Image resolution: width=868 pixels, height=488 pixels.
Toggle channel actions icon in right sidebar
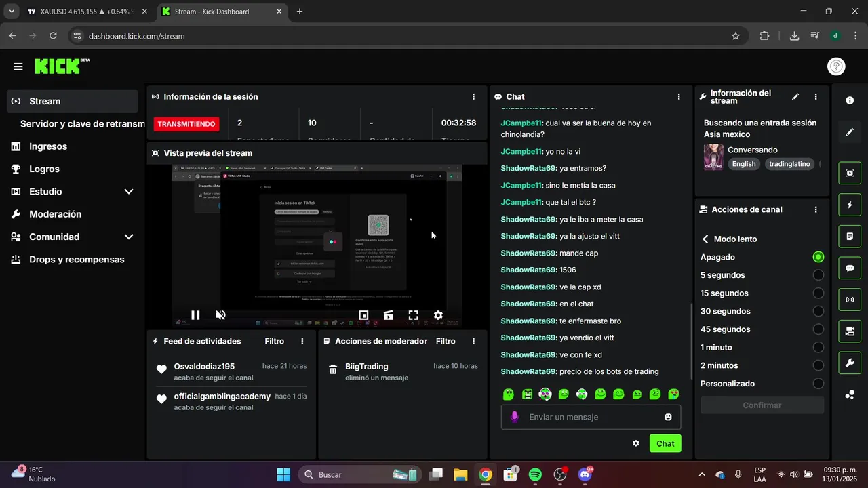coord(850,331)
